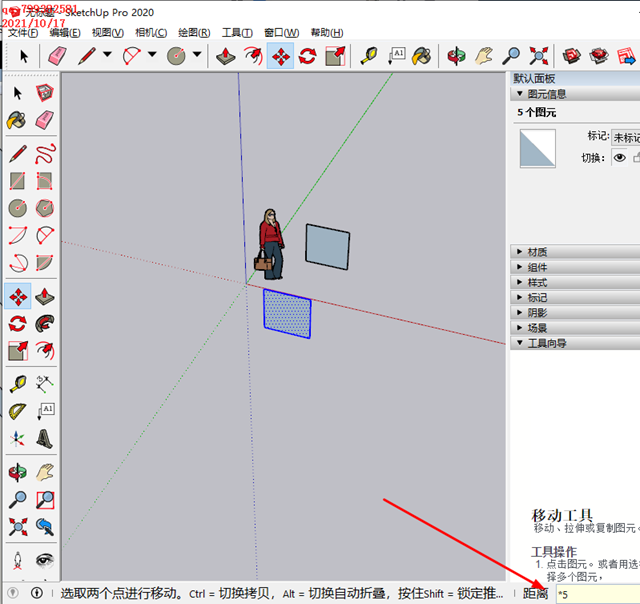Toggle entity visibility eye icon

620,158
